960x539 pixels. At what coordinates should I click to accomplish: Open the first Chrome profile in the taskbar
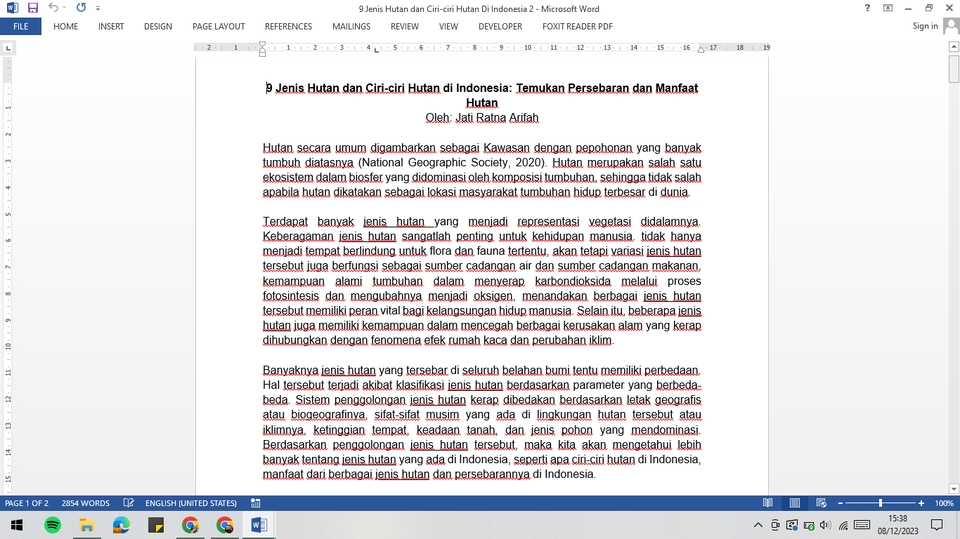[x=190, y=525]
